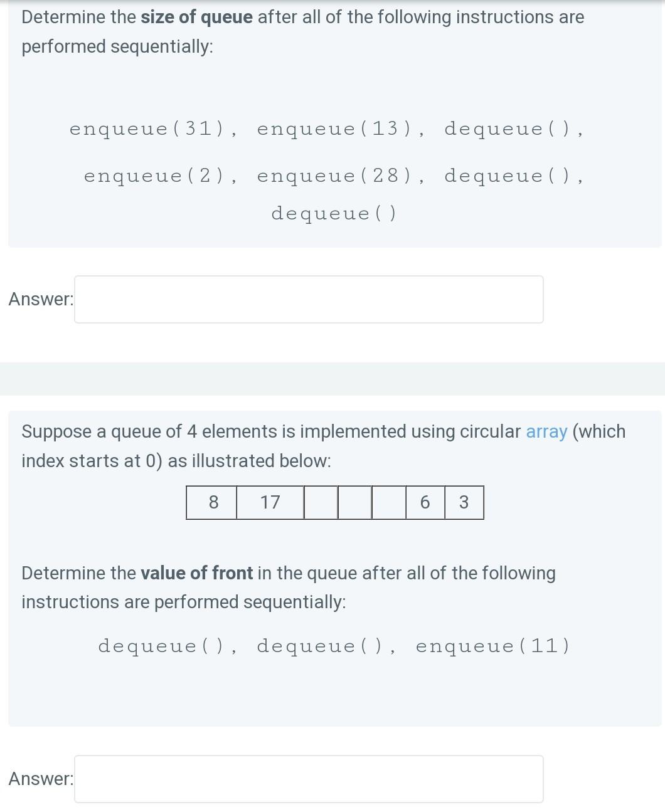Click the 'Answer:' label of the front value question
665x812 pixels.
41,779
